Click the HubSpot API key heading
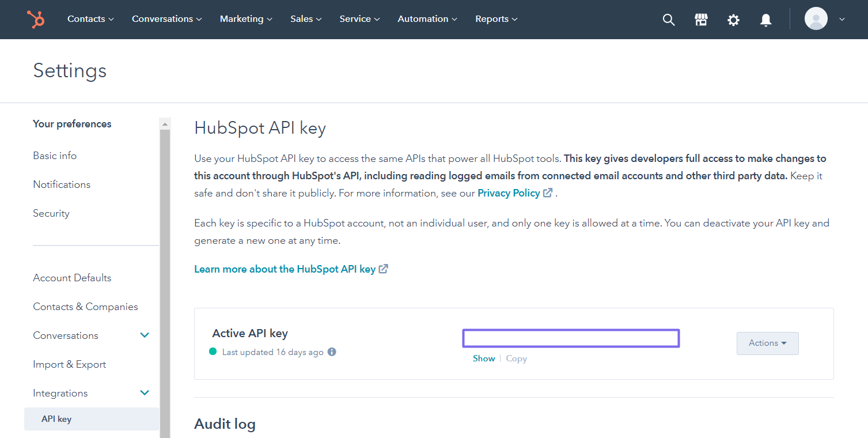868x438 pixels. pos(260,128)
